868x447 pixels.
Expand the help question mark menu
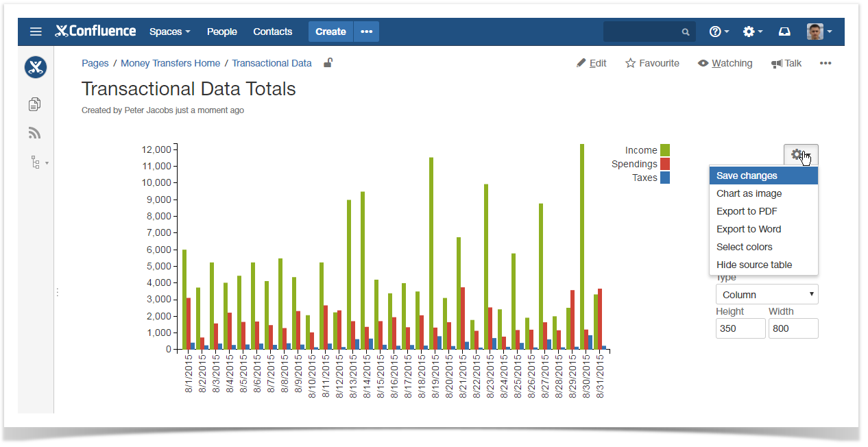click(x=719, y=32)
